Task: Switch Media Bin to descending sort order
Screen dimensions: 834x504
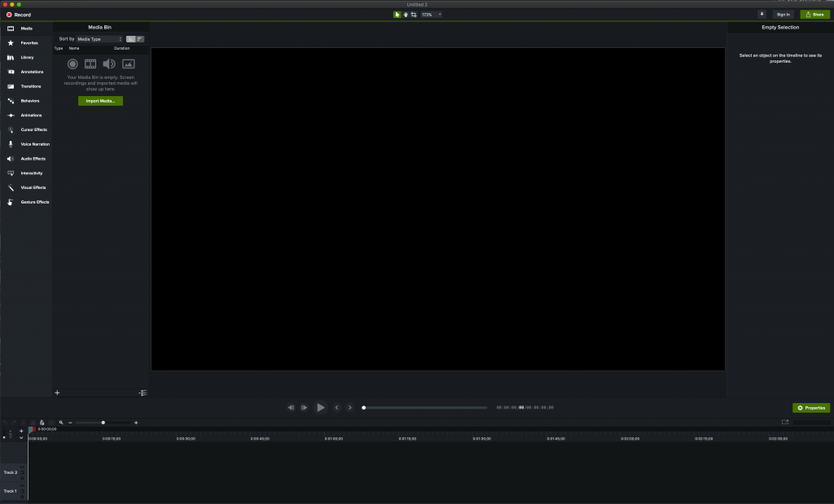Action: 140,39
